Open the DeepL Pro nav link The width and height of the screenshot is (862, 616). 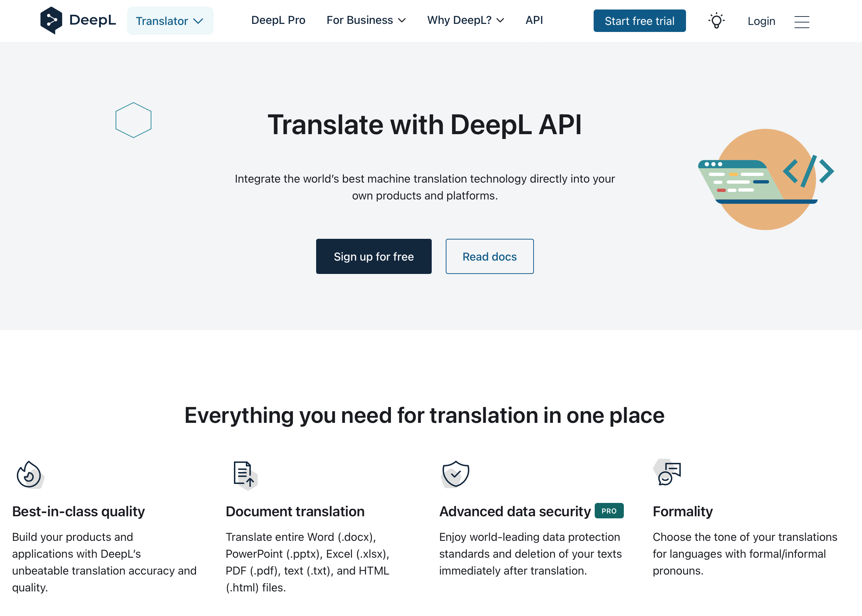click(x=278, y=20)
